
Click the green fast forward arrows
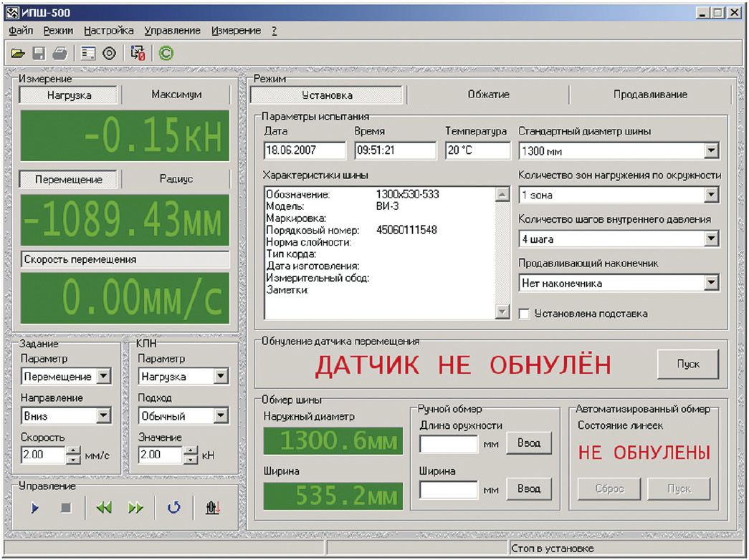(135, 508)
